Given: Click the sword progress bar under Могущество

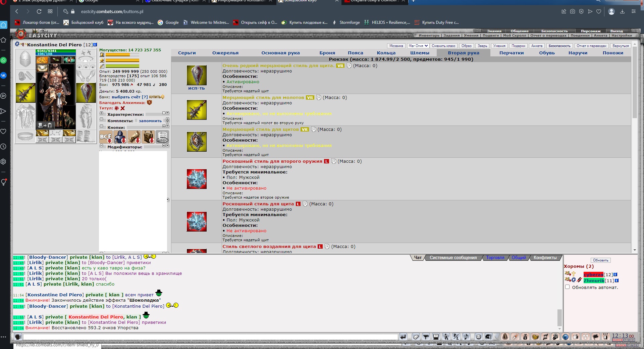Looking at the screenshot, I should (x=122, y=66).
